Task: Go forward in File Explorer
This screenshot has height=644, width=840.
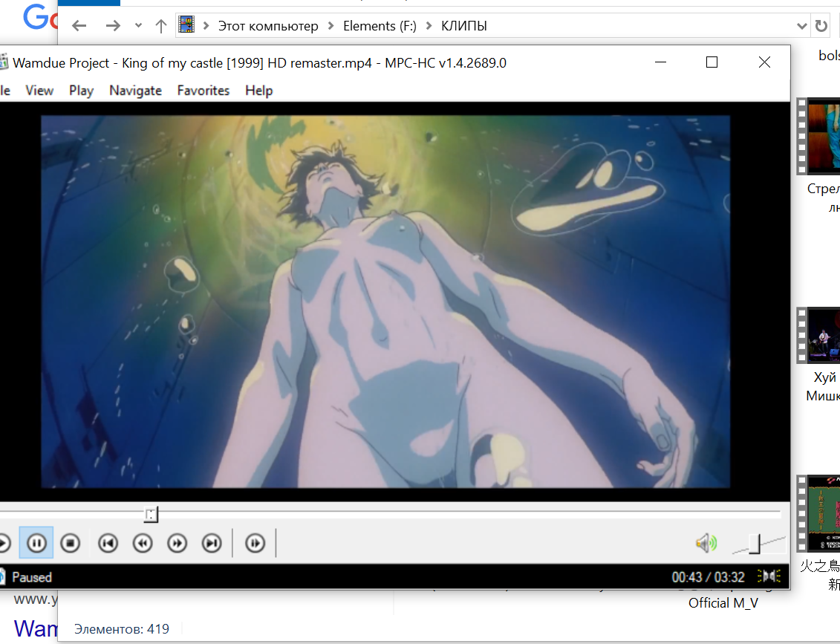Action: [x=113, y=26]
